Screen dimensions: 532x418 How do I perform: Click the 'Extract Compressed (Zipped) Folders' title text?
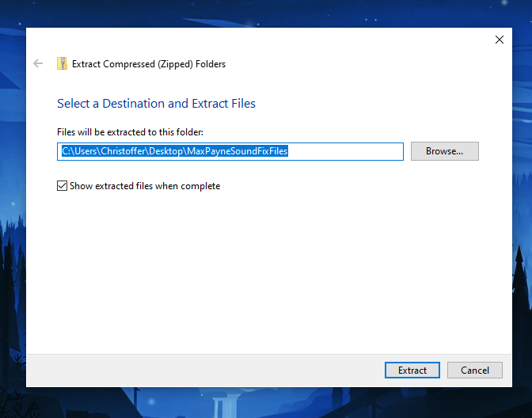(148, 64)
